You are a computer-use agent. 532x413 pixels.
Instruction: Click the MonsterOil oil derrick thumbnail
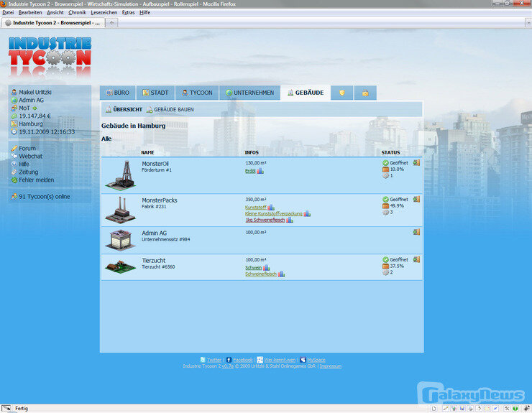pos(121,175)
